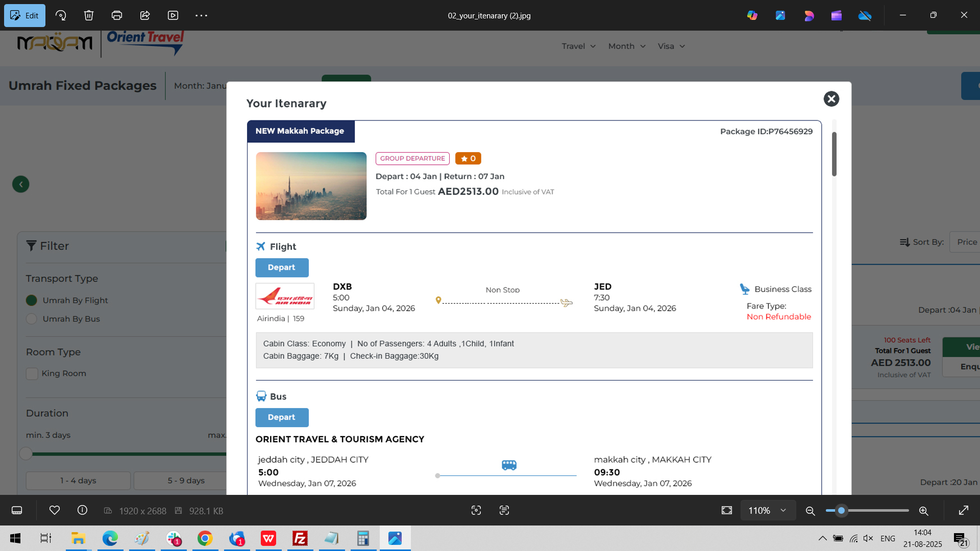Add image to favorites heart icon
Screen dimensions: 980x551
pyautogui.click(x=55, y=510)
